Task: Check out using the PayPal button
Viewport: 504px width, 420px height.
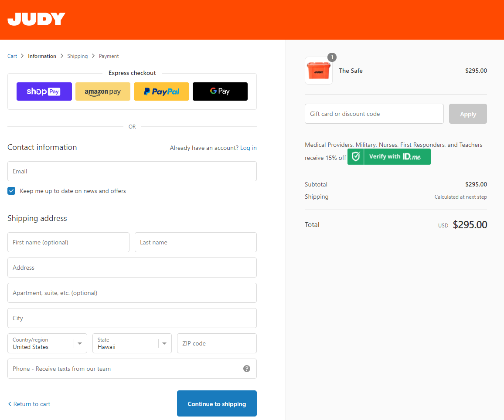Action: click(161, 91)
